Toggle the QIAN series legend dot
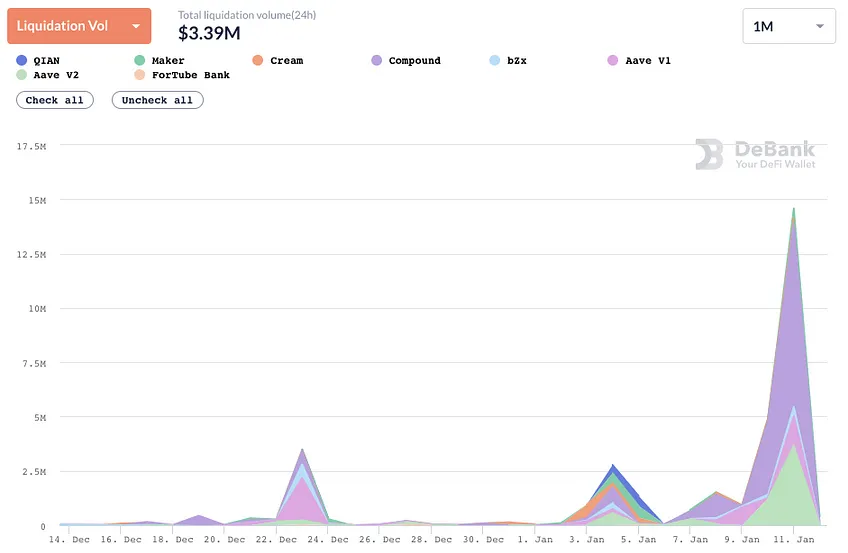848x553 pixels. [22, 61]
